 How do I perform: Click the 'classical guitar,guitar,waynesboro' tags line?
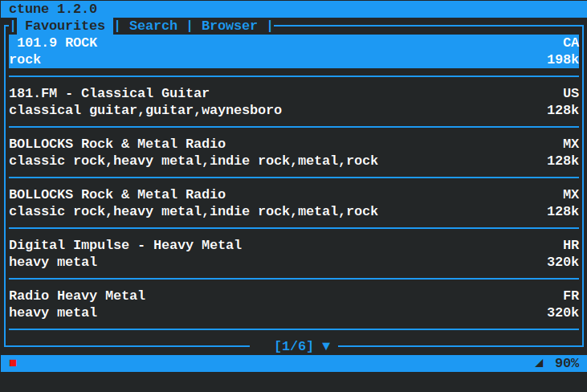coord(145,110)
